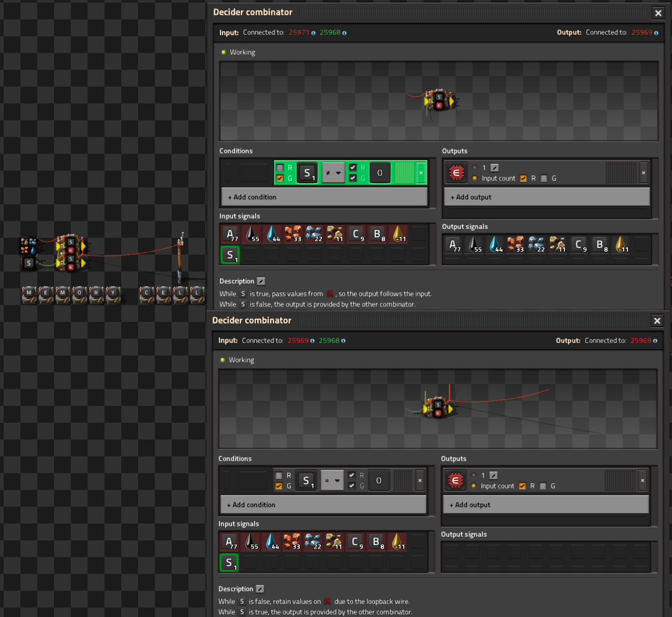Viewport: 672px width, 617px height.
Task: Open the Everything output signal in bottom window
Action: click(455, 480)
